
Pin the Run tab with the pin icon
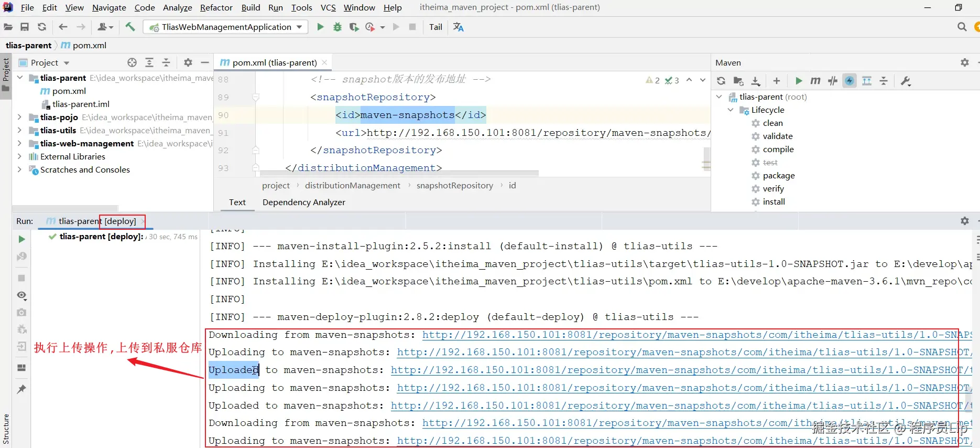tap(21, 389)
